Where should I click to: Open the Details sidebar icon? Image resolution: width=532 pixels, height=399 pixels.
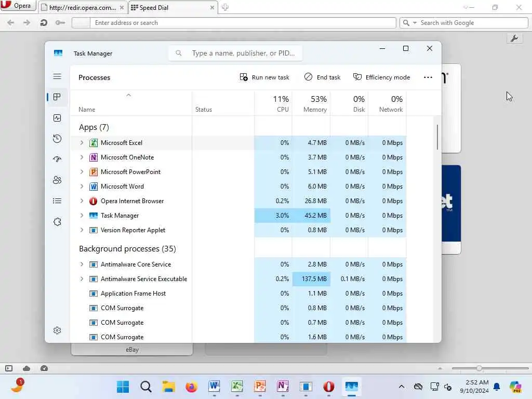pos(57,201)
